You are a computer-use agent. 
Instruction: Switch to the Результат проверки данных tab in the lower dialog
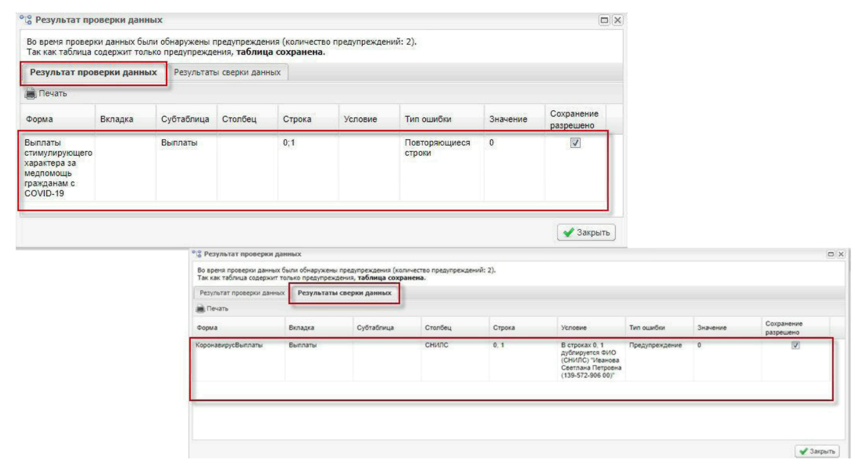(242, 293)
